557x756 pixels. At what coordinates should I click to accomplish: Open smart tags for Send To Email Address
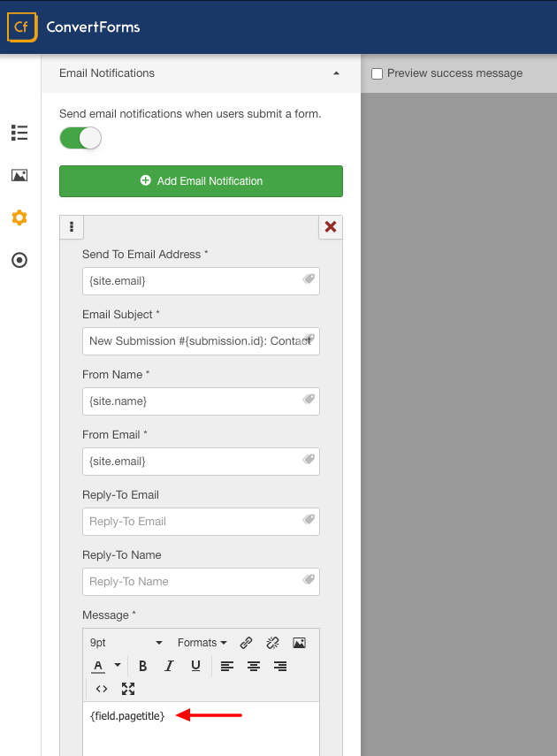[309, 279]
